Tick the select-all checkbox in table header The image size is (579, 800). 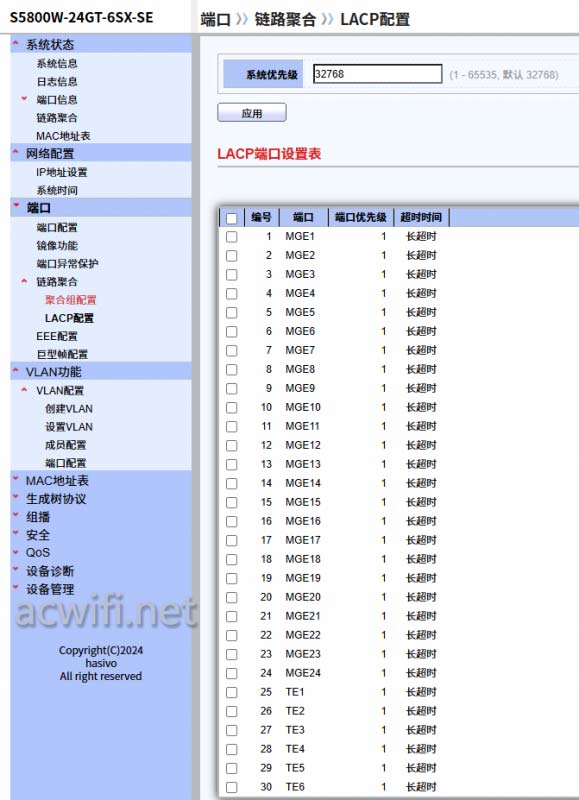(x=232, y=218)
